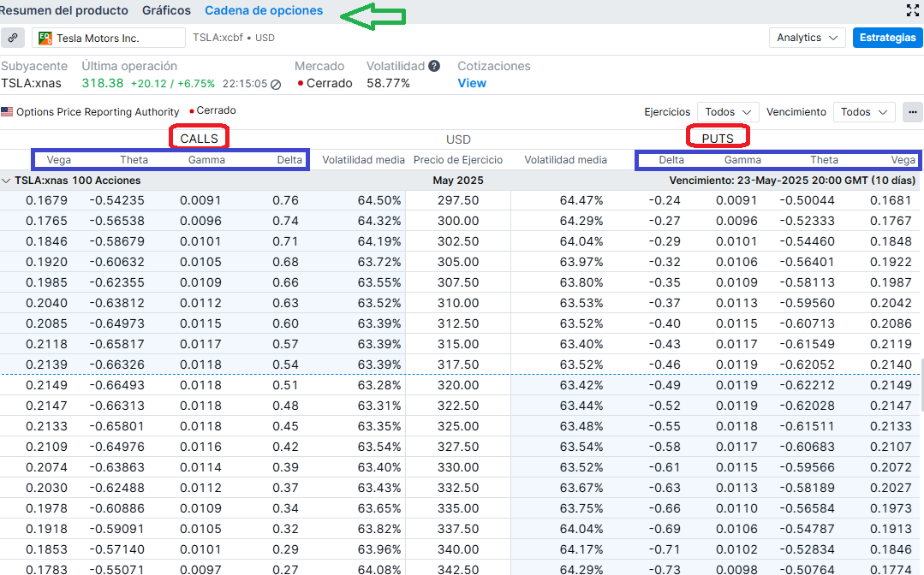Screen dimensions: 924x575
Task: Open the volatility help question mark
Action: tap(434, 66)
